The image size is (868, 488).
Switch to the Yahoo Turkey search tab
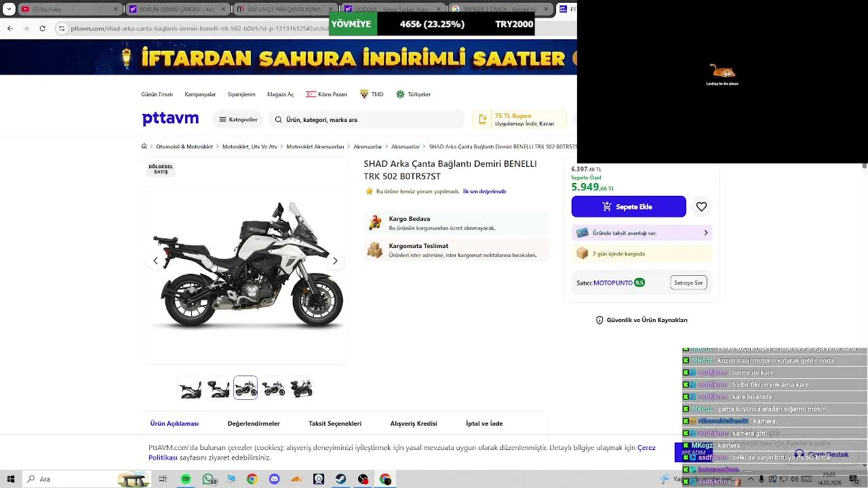pos(391,9)
